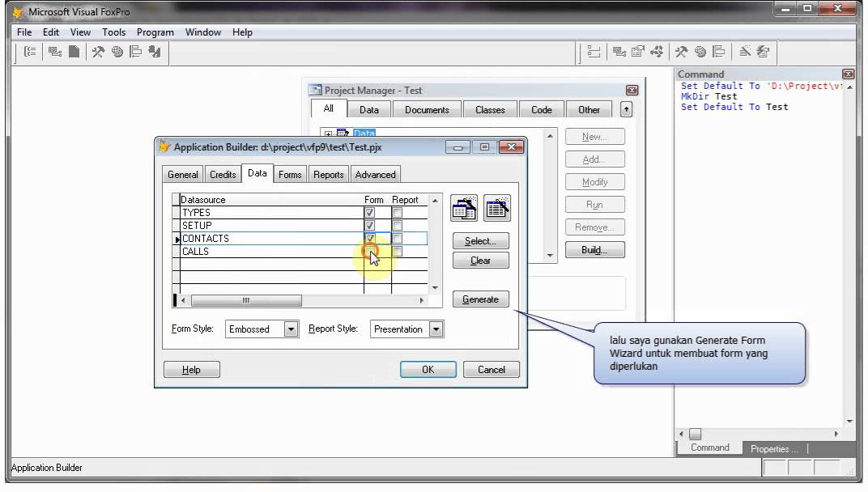Screen dimensions: 868x492
Task: Select the Documents tab in Project Manager
Action: [427, 109]
